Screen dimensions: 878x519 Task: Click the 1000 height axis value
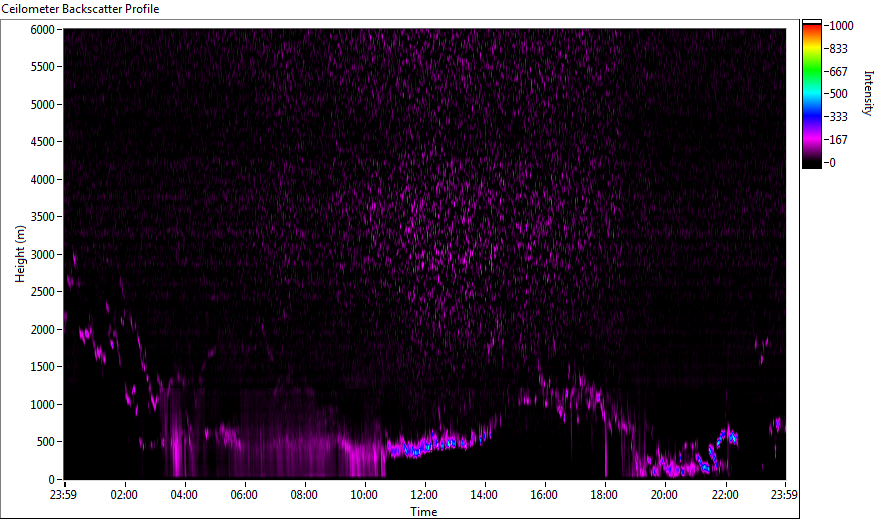tap(43, 405)
